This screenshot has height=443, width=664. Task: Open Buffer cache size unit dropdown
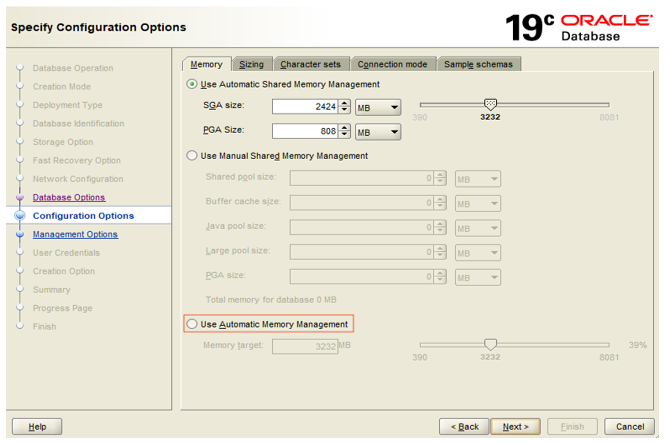pos(478,203)
